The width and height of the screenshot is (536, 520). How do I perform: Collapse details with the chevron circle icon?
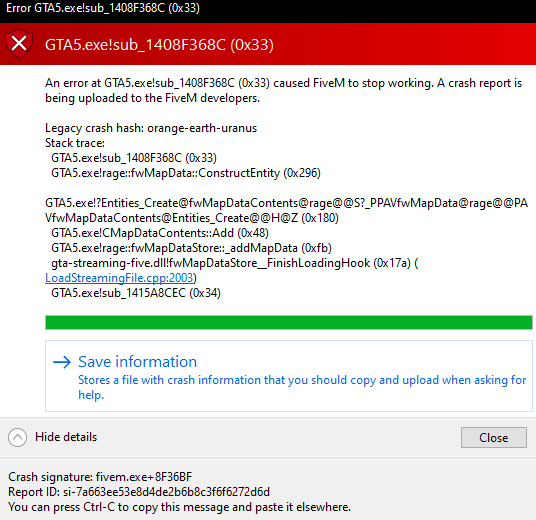[x=17, y=437]
